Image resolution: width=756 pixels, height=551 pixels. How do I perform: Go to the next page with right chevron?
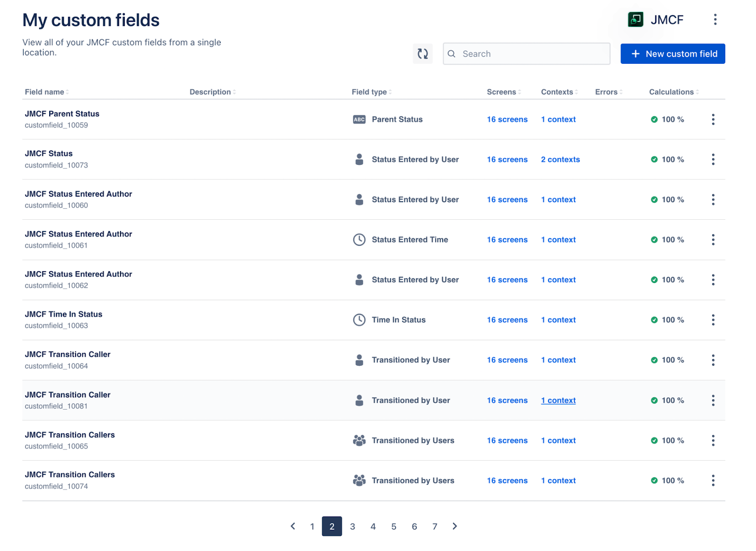tap(455, 526)
